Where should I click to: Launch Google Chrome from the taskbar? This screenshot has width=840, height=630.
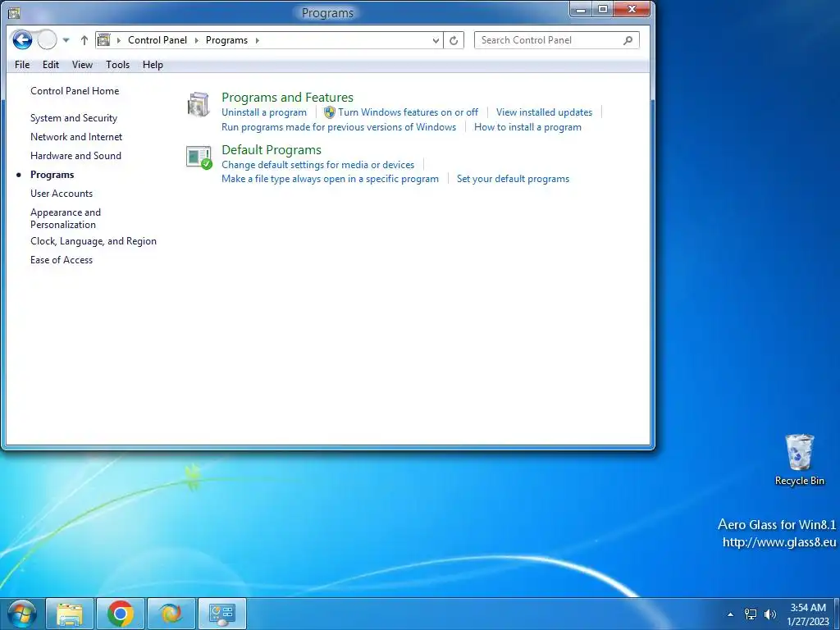(x=120, y=614)
